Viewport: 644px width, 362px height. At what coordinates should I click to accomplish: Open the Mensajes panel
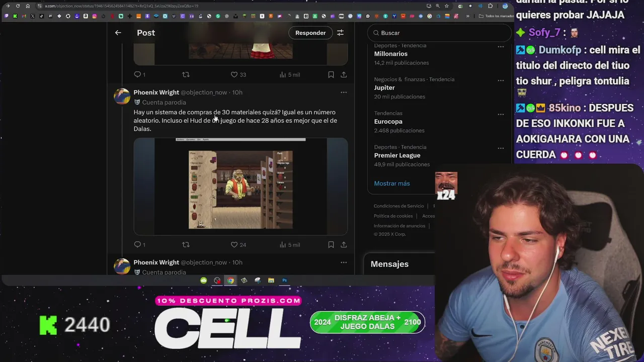[x=389, y=264]
